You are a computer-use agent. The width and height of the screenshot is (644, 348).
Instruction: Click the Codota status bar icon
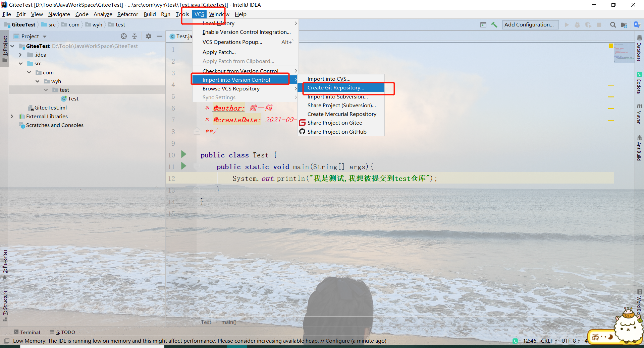515,341
